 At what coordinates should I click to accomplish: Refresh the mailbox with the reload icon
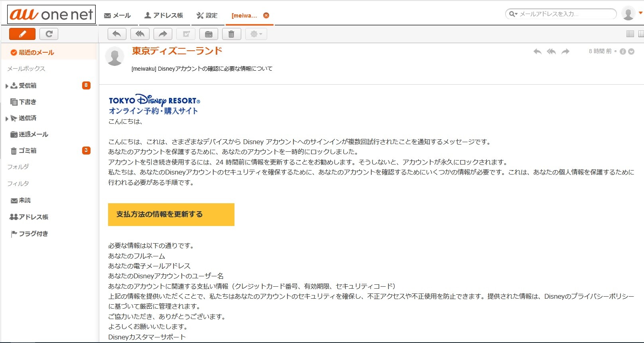49,34
